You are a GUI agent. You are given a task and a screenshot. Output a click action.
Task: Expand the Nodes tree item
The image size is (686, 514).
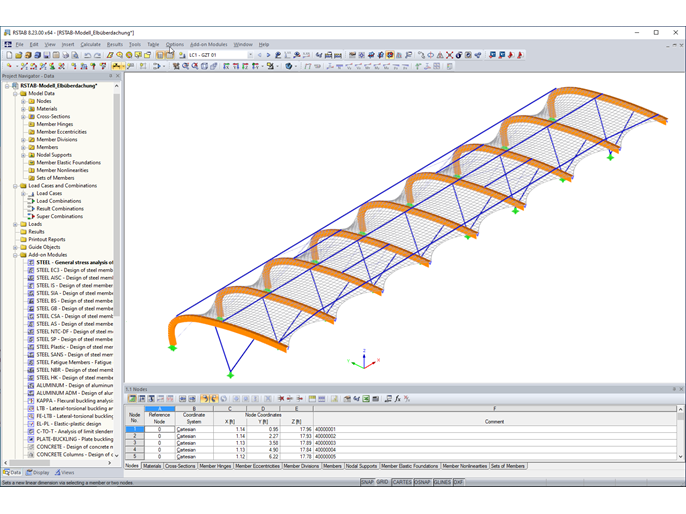(x=23, y=101)
